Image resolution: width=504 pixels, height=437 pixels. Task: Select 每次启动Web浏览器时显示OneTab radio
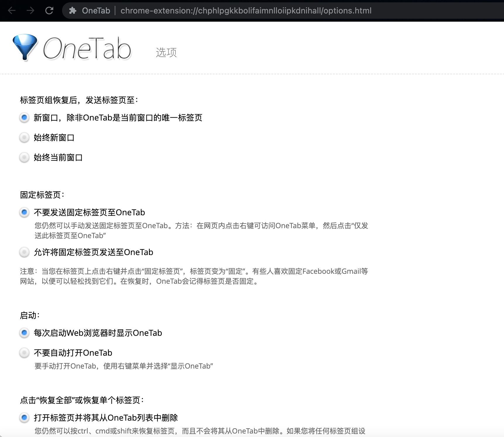(24, 333)
